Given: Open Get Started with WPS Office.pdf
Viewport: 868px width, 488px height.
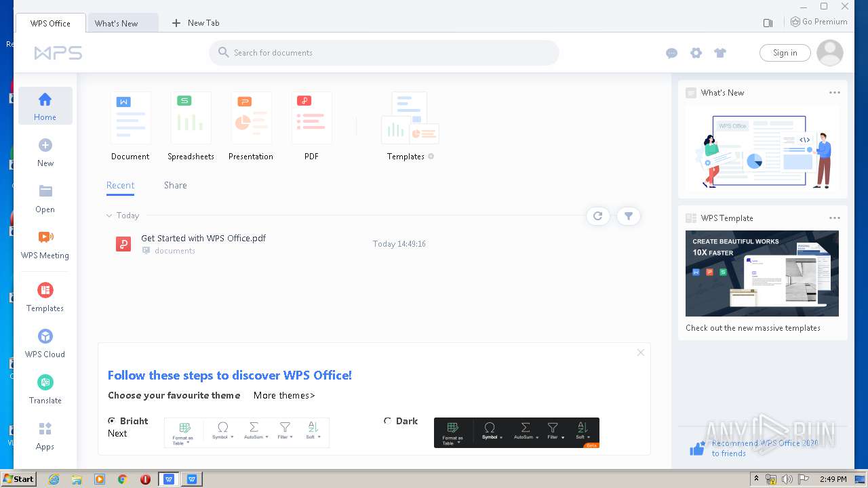Looking at the screenshot, I should coord(203,239).
